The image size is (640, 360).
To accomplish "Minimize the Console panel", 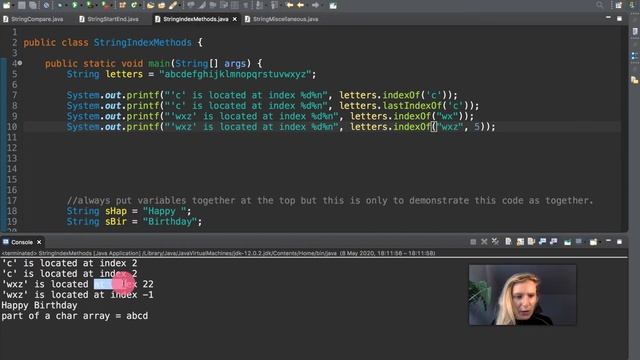I will tap(608, 241).
